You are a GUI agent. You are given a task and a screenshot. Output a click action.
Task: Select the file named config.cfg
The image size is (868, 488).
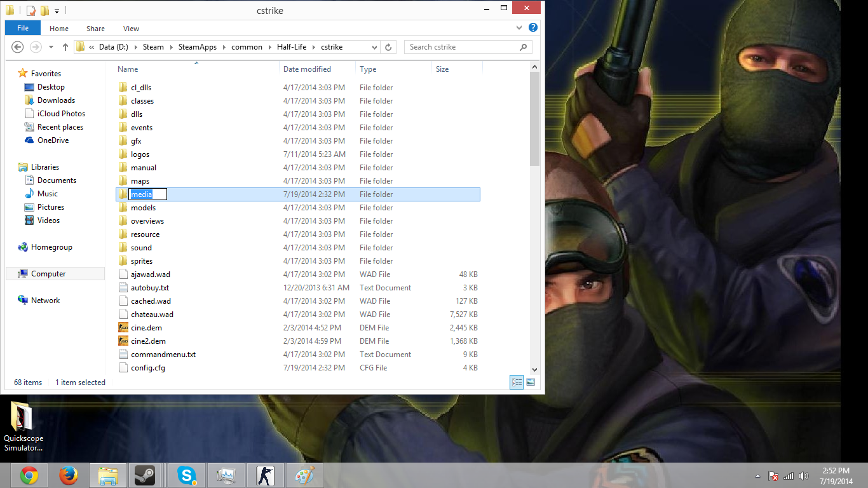(x=148, y=368)
